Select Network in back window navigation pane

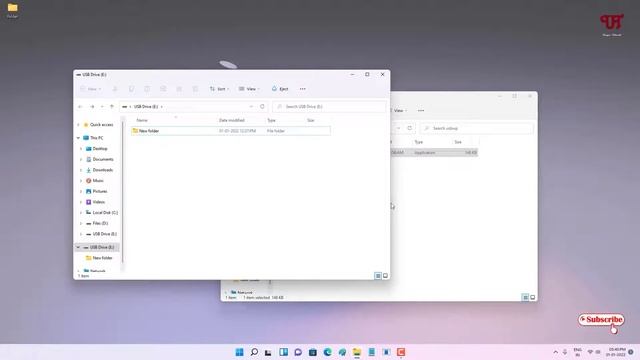pos(241,292)
